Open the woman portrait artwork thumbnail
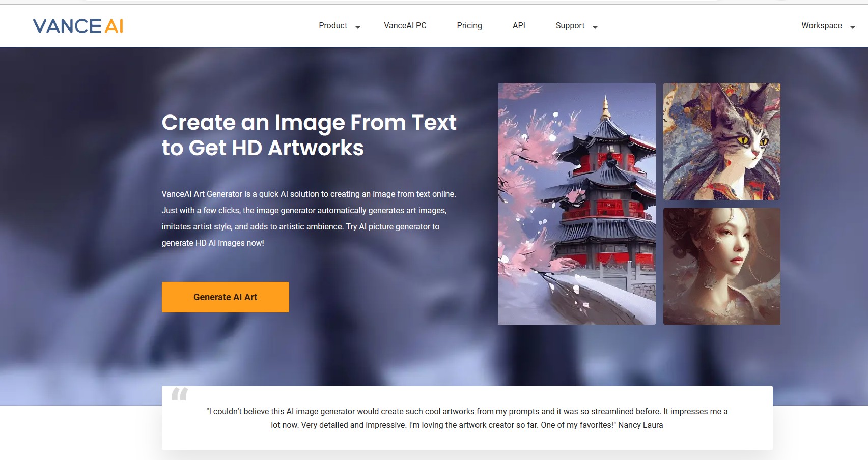 (x=721, y=266)
